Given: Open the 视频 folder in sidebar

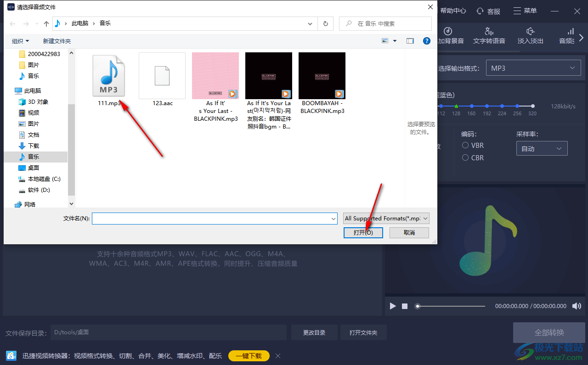Looking at the screenshot, I should 29,112.
